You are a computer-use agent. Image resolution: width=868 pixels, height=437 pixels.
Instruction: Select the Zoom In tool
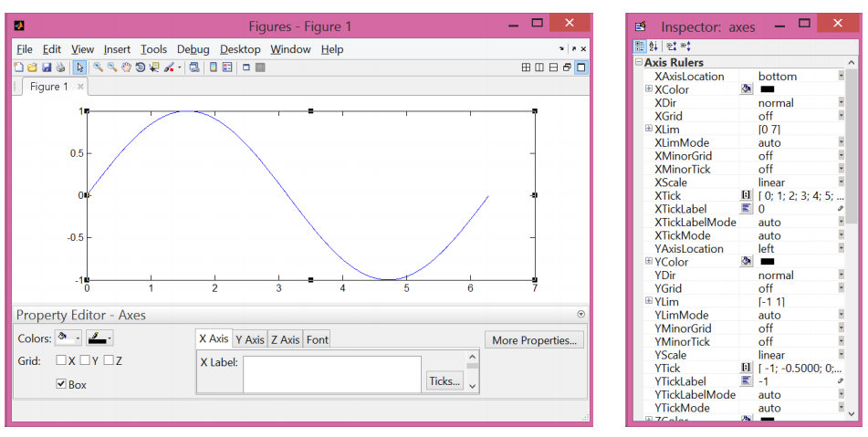(98, 67)
